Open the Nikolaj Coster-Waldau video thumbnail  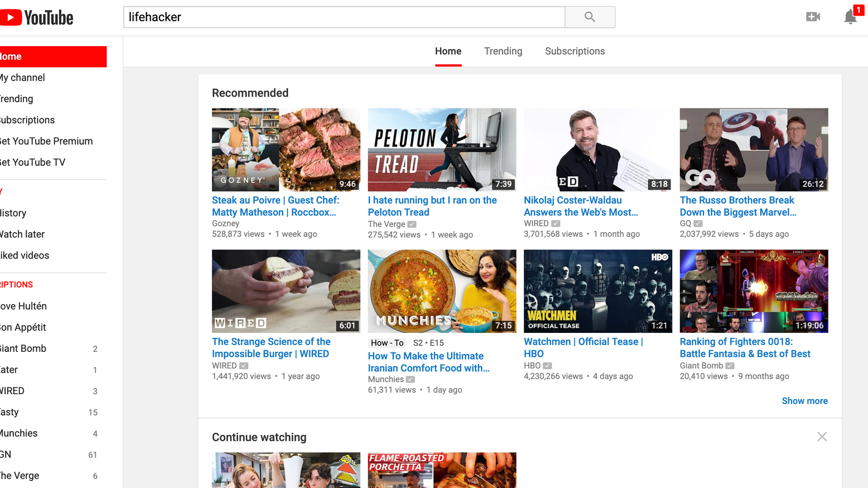[598, 150]
